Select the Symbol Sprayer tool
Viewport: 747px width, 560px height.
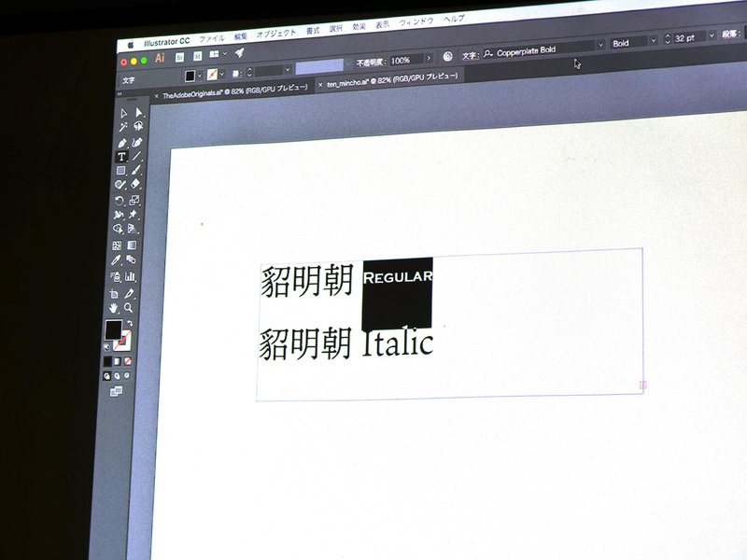pos(116,276)
